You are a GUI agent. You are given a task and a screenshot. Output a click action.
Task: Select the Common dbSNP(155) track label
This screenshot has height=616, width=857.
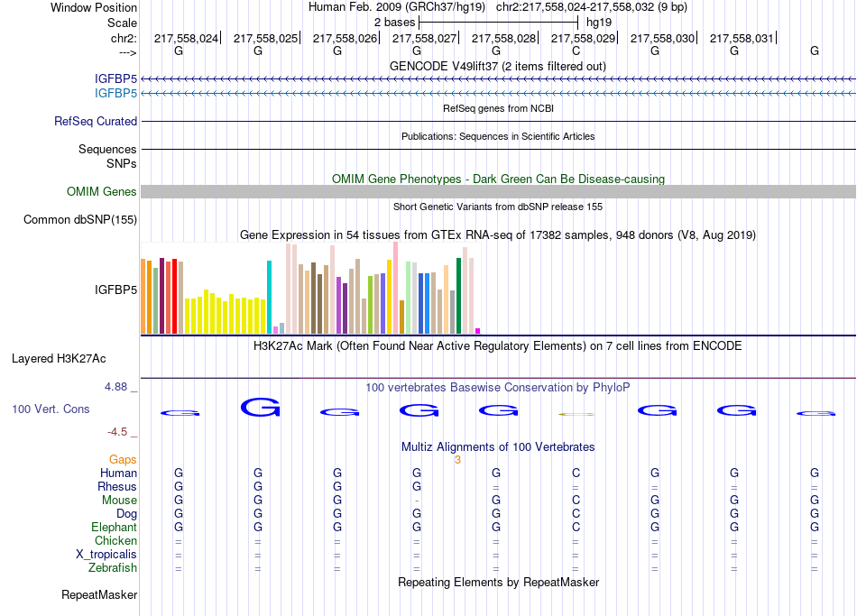pos(80,220)
